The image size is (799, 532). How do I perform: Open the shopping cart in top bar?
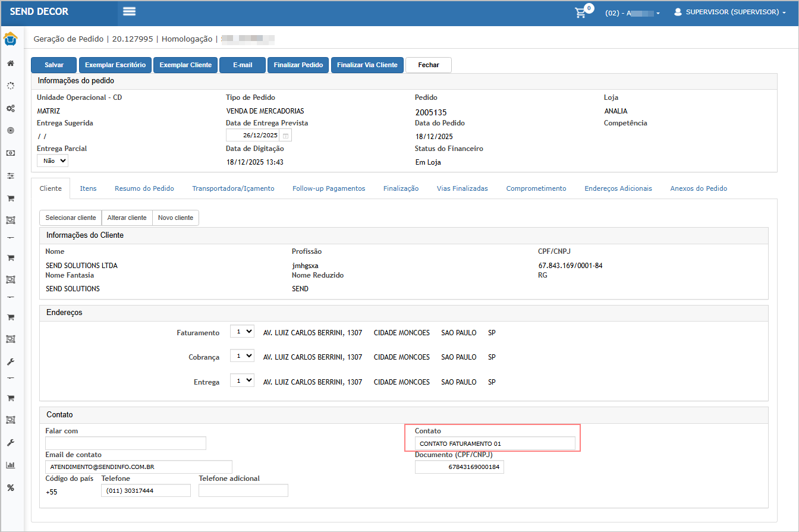point(581,12)
